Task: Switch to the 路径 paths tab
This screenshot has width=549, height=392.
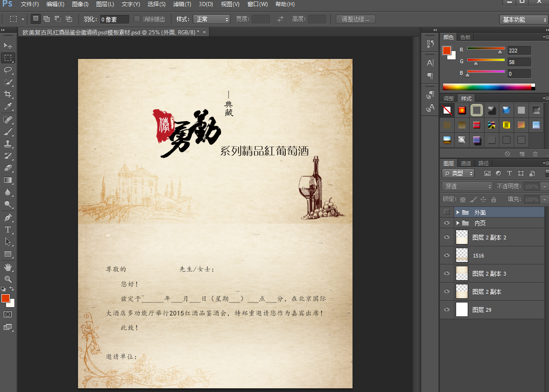Action: tap(483, 163)
